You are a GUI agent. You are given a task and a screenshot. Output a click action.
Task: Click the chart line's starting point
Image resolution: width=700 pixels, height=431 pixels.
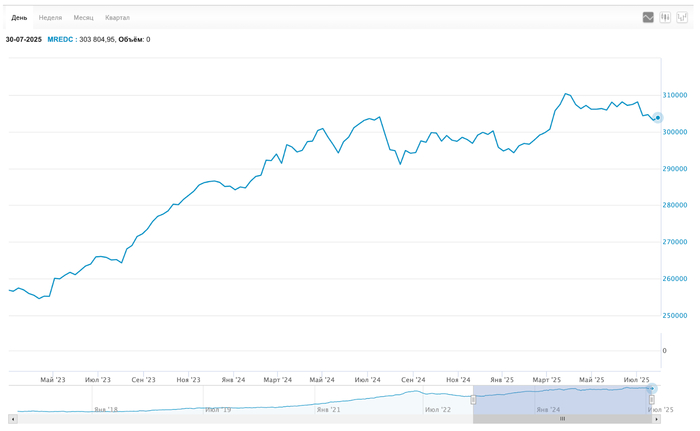pos(9,290)
